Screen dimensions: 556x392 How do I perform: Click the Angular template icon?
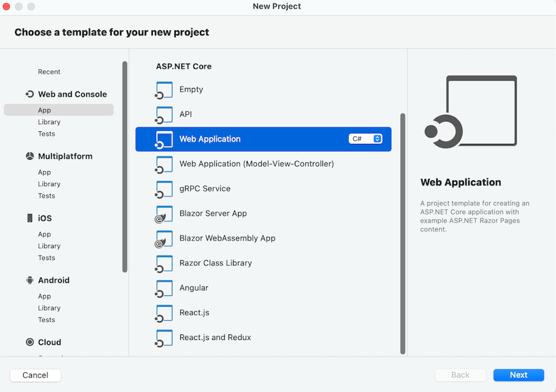click(x=164, y=288)
